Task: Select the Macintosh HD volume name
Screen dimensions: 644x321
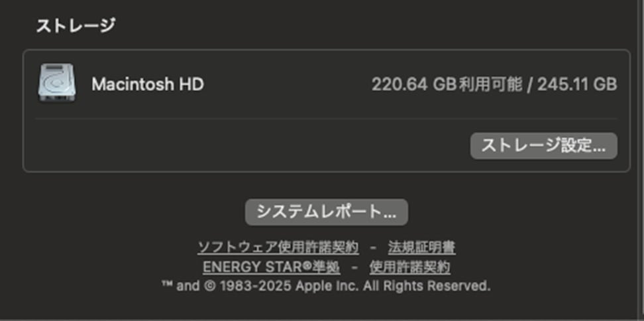Action: click(x=148, y=84)
